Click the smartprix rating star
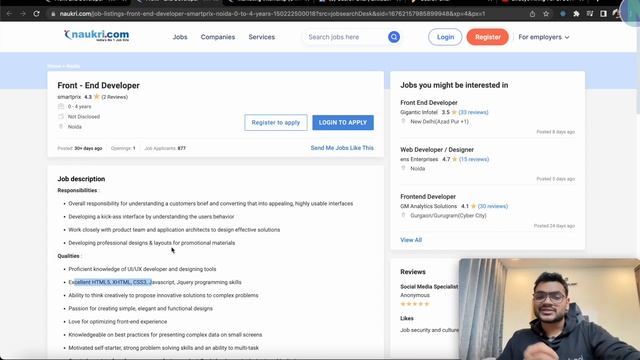Screen dimensions: 640x360 pyautogui.click(x=97, y=97)
